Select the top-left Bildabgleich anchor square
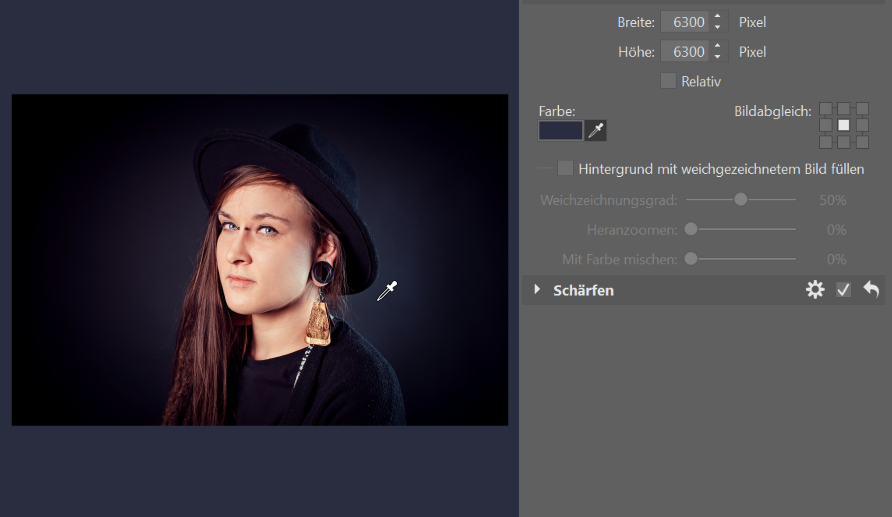 click(826, 108)
